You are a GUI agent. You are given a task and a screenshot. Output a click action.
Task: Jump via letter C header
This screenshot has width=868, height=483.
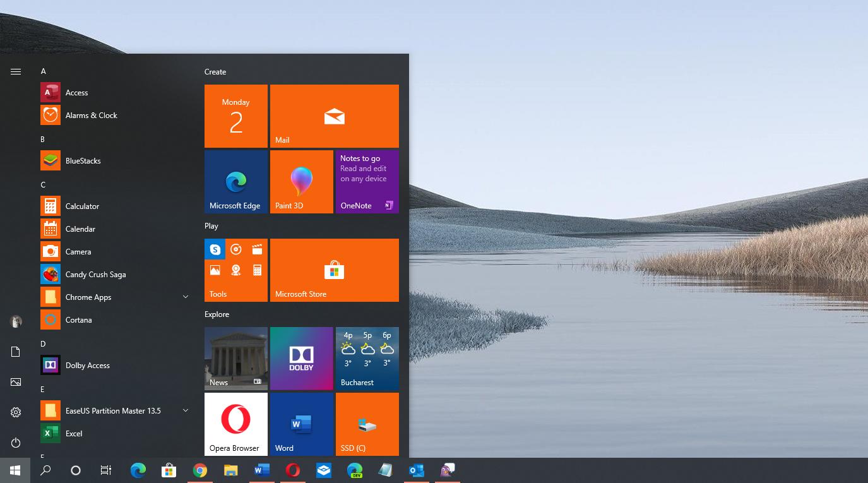point(43,185)
